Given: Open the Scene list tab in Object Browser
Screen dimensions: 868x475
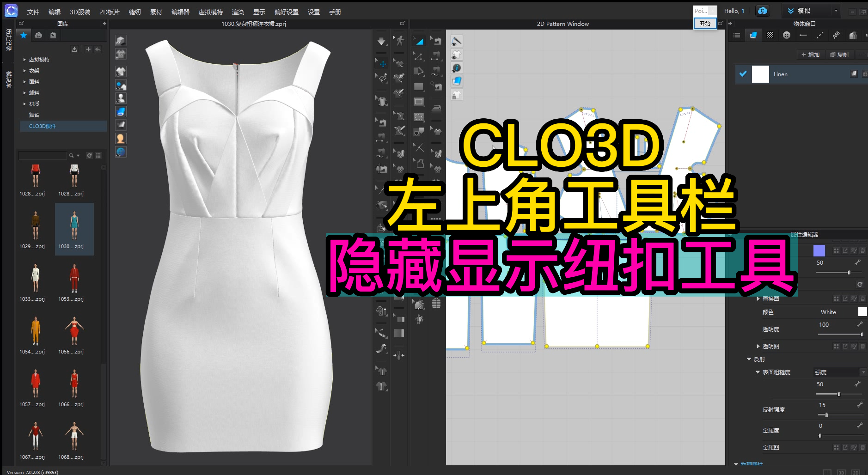Looking at the screenshot, I should pos(737,35).
